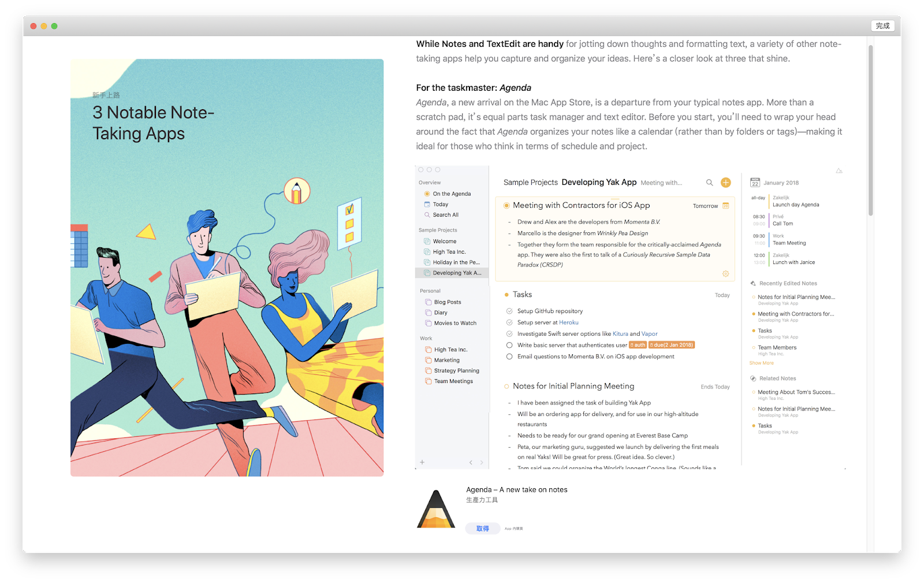Open Team Meetings under Work
Viewport: 924px width, 583px height.
tap(453, 381)
